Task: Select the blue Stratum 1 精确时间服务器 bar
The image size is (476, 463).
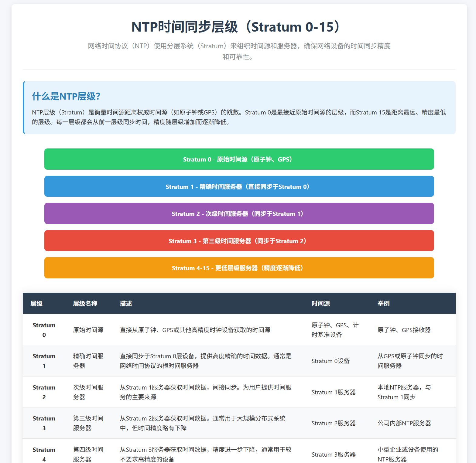Action: coord(239,186)
